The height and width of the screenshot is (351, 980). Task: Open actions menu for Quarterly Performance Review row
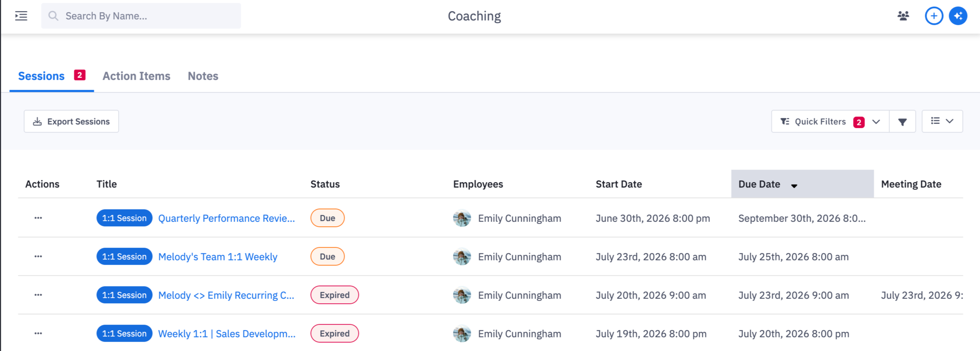tap(38, 218)
